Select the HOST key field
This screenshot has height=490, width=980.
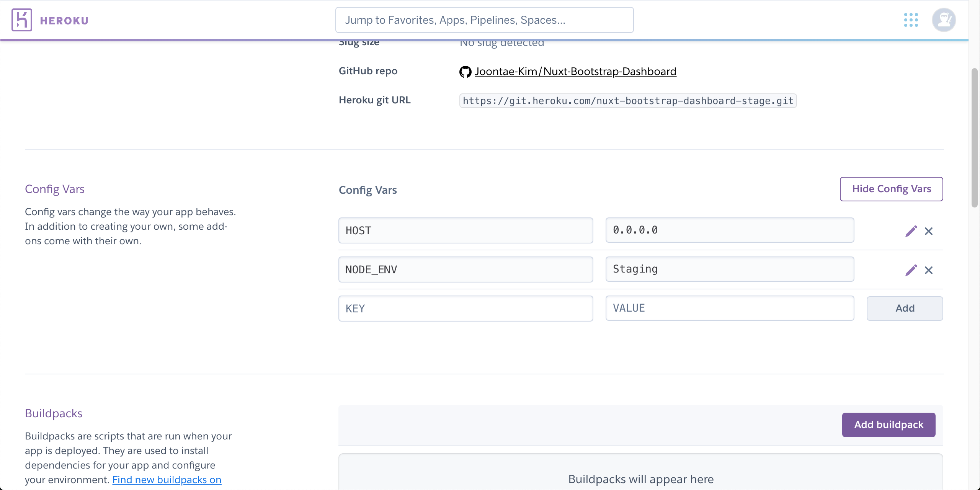[x=465, y=230]
